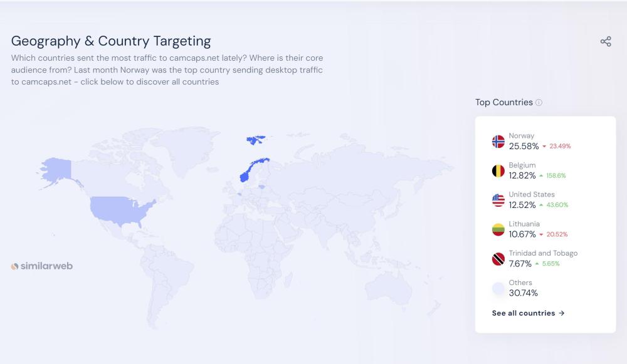Click the Trinidad and Tobago label

[x=543, y=253]
